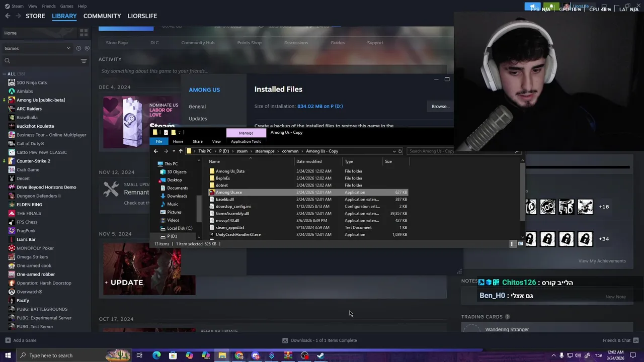Click Add a Game plus icon
This screenshot has width=644, height=362.
(8, 340)
